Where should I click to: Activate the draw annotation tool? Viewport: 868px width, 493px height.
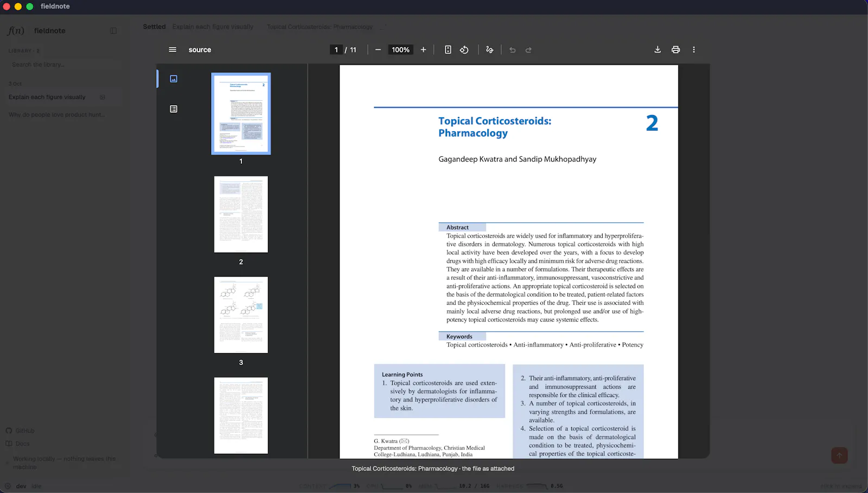(490, 50)
